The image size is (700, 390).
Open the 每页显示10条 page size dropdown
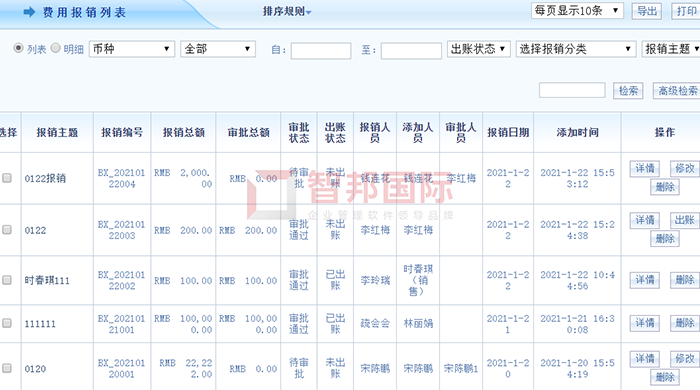[x=577, y=11]
